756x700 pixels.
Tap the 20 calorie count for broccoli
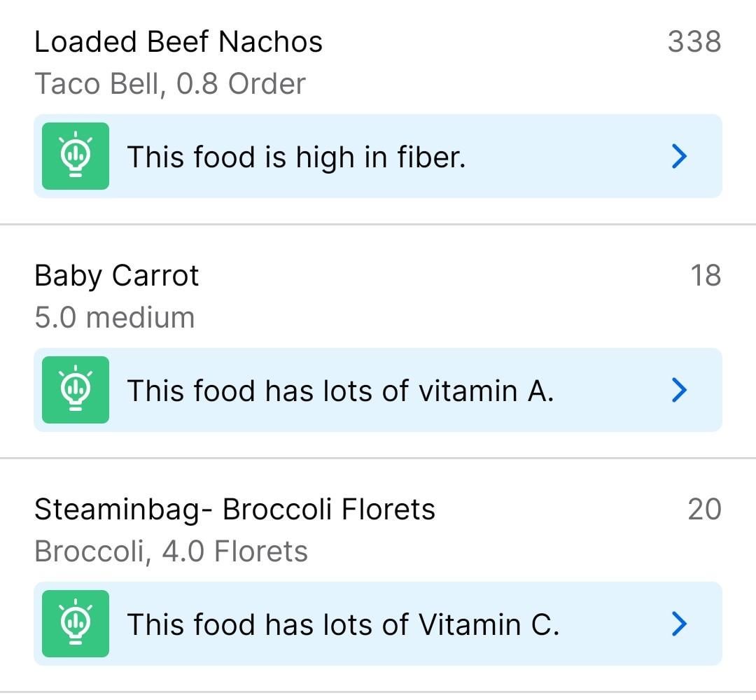[704, 510]
